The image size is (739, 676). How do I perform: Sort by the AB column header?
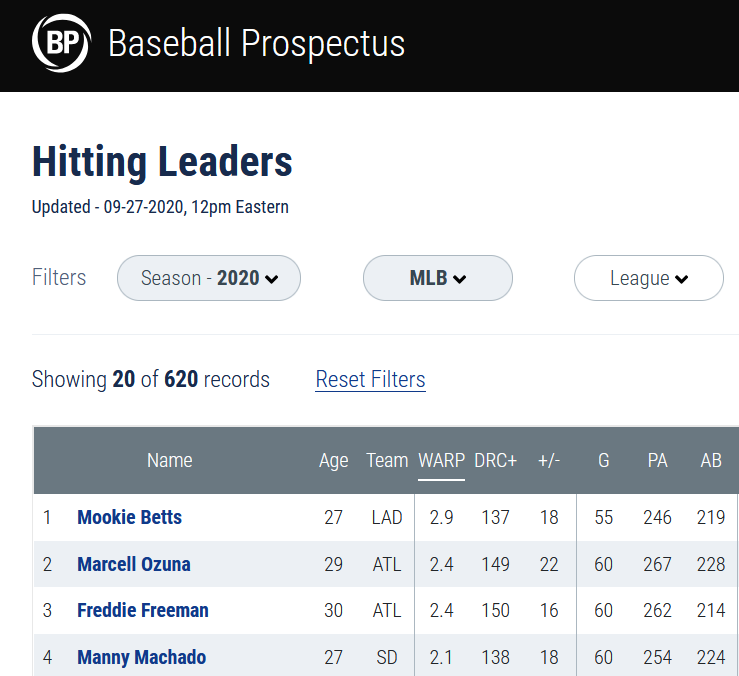point(711,461)
